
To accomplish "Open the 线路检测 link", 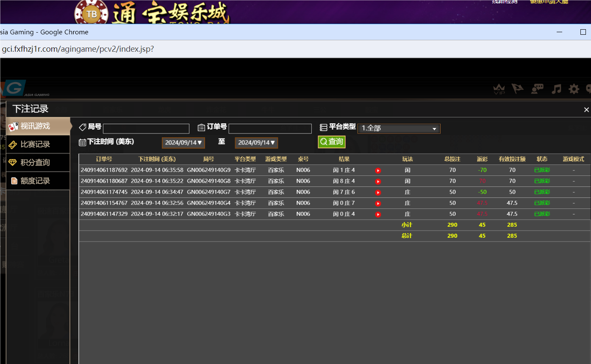I will tap(504, 2).
